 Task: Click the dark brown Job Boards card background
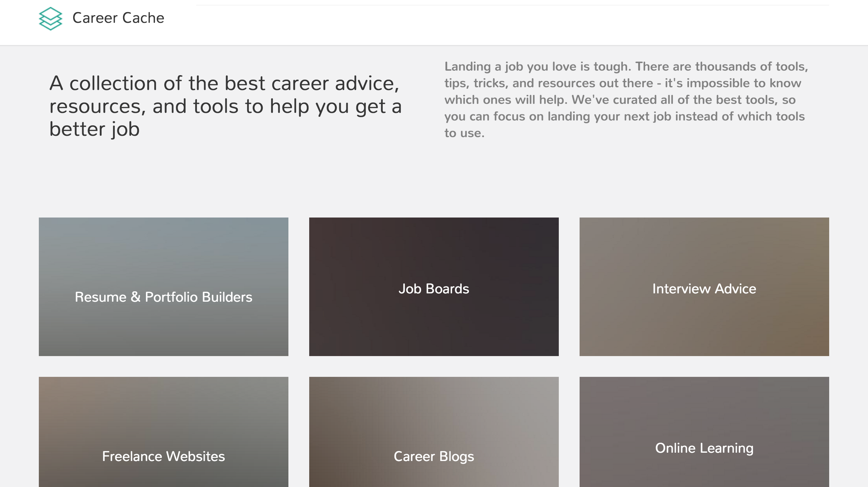434,329
